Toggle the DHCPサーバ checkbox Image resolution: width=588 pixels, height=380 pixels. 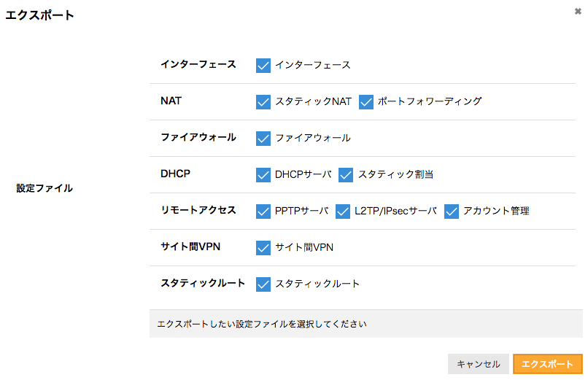[263, 175]
